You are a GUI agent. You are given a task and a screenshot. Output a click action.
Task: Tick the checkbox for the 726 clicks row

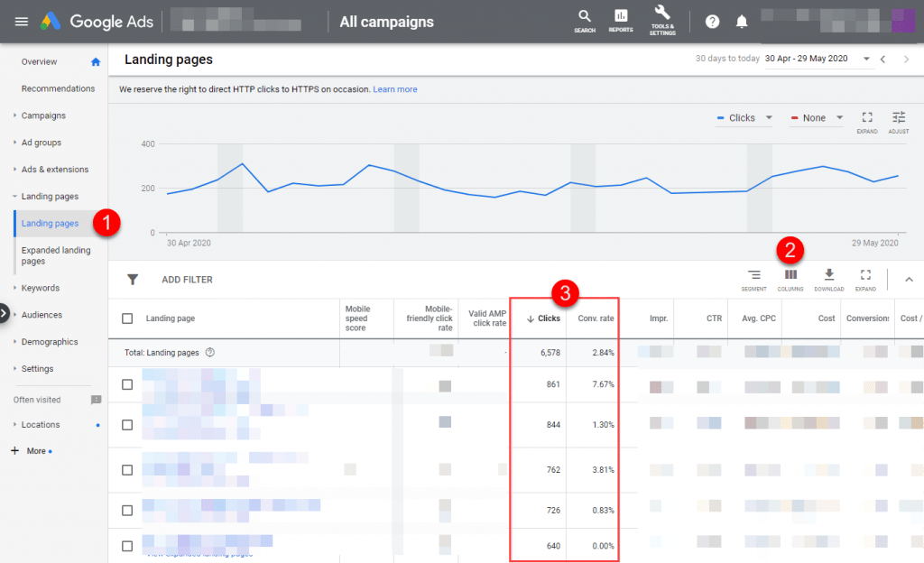[x=127, y=510]
